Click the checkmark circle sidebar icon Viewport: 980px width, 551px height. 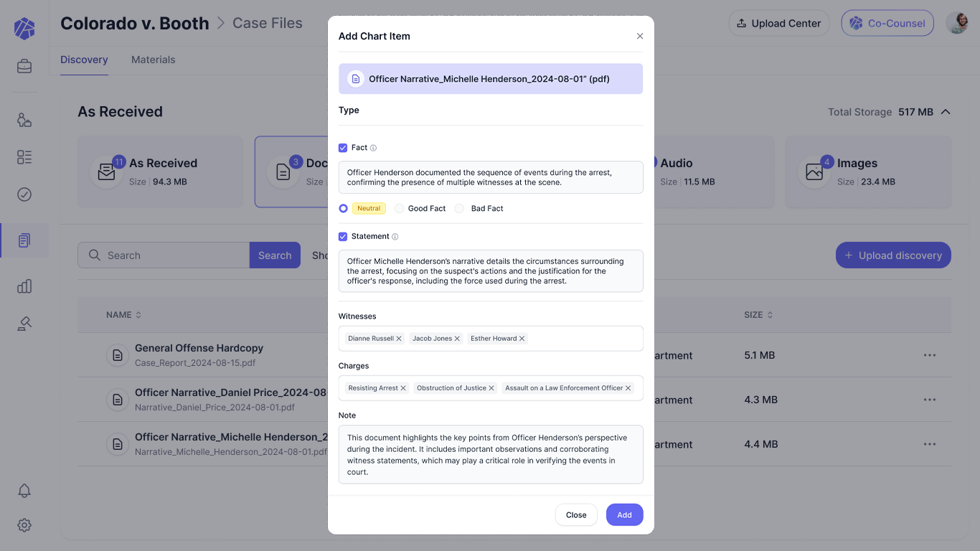pyautogui.click(x=24, y=194)
